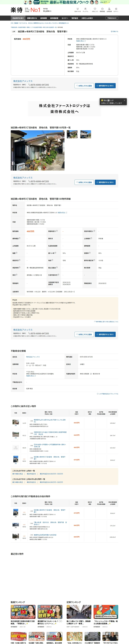Image resolution: width=129 pixels, height=644 pixels.
Task: Click help icon next to 都市計画区域
Action: 94,260
